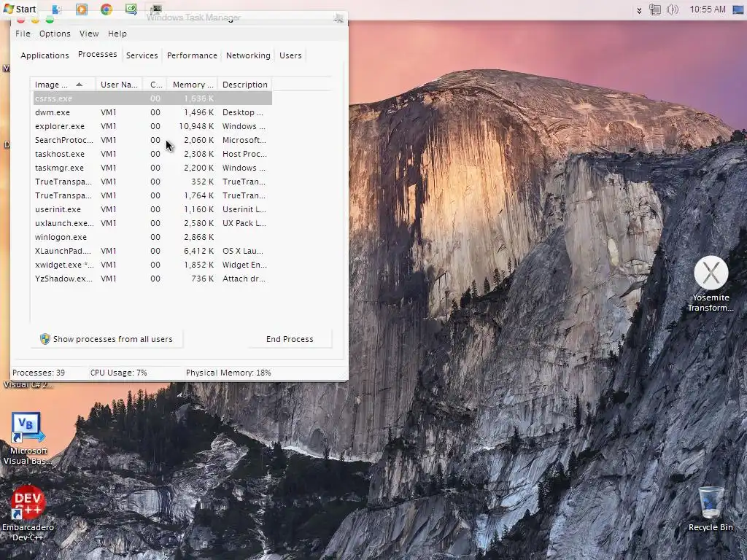Click the red close dot on Task Manager
The image size is (747, 560).
point(21,20)
